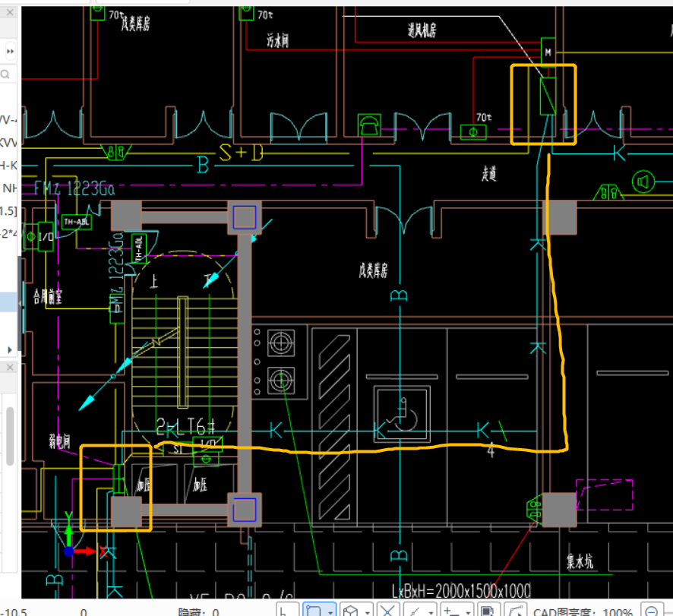
Task: Select the green telephone symbol on the drawing
Action: pos(369,125)
